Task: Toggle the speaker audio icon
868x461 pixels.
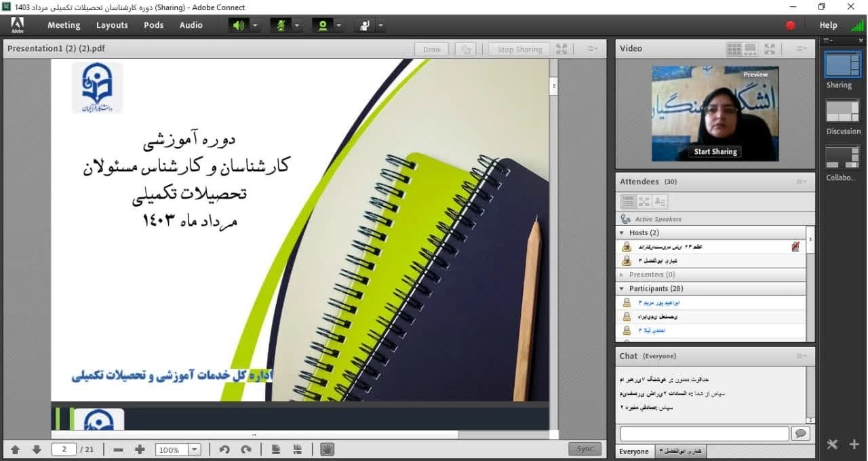Action: [x=238, y=25]
